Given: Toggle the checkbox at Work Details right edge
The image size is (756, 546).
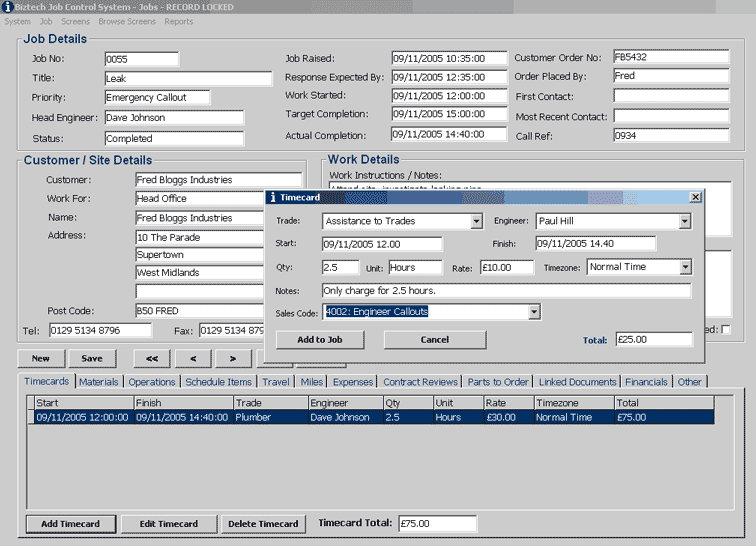Looking at the screenshot, I should pyautogui.click(x=726, y=329).
